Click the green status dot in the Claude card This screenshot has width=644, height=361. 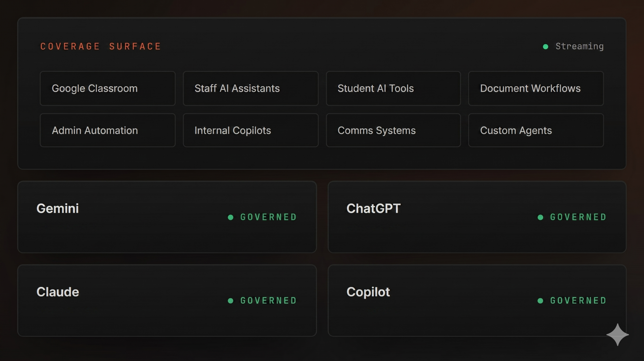coord(230,301)
